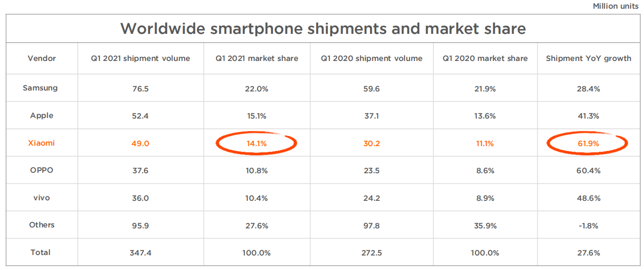Select the Xiaomi vendor name cell
Screen dimensions: 644x270
(x=42, y=143)
